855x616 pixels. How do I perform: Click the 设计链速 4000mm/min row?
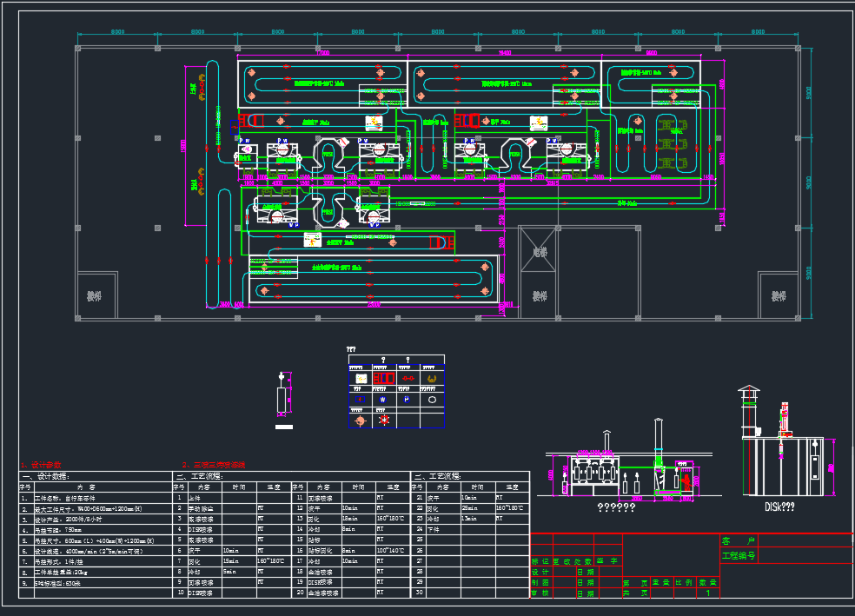point(96,551)
